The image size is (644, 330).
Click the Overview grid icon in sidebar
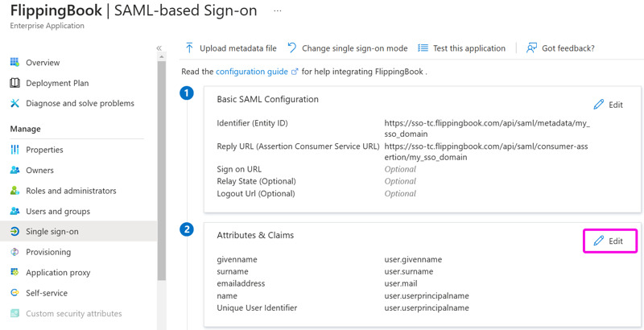pos(14,63)
